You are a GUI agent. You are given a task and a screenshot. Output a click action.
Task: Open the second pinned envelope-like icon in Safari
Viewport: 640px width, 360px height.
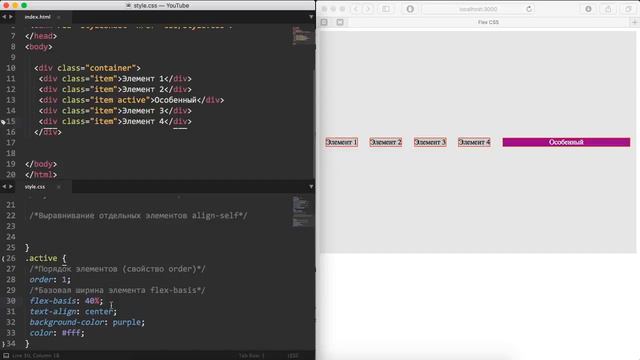[340, 22]
